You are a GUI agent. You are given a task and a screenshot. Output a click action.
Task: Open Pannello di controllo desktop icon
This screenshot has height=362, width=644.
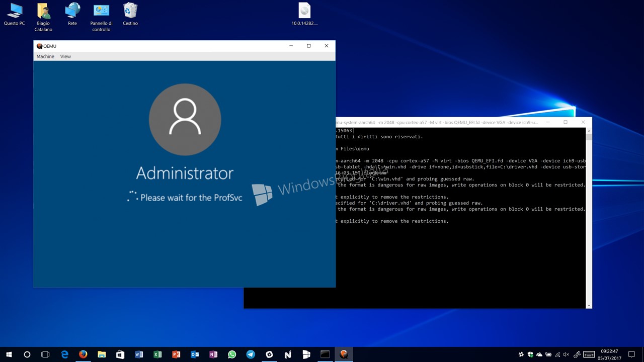pyautogui.click(x=101, y=17)
